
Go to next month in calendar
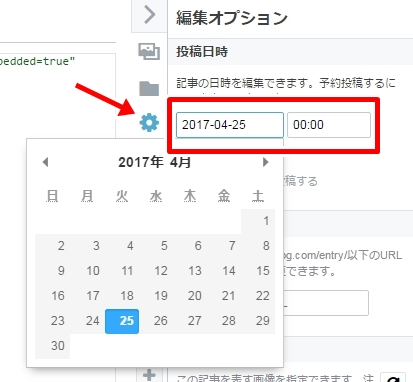[265, 162]
